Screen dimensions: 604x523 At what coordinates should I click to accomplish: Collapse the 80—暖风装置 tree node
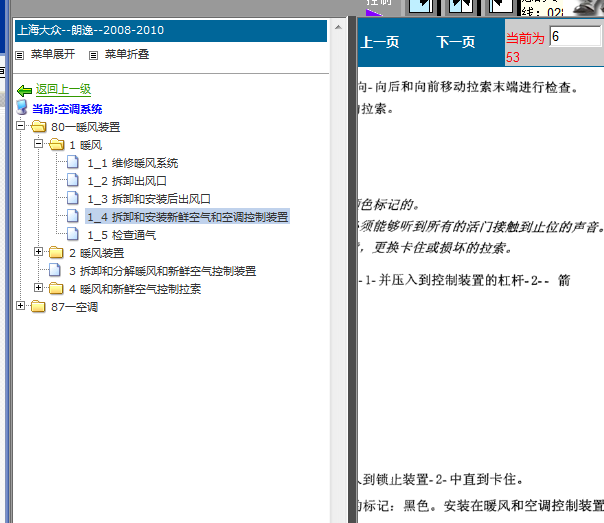pos(20,126)
